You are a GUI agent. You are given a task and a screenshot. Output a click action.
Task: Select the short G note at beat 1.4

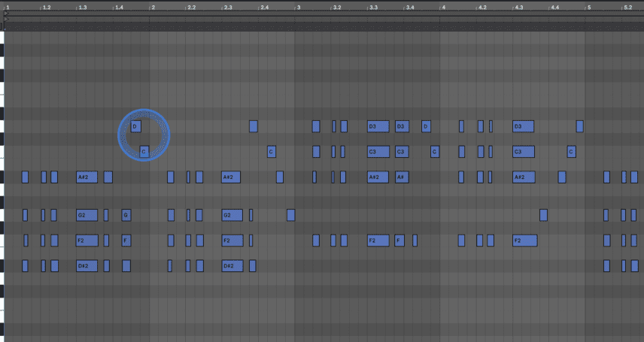[126, 215]
